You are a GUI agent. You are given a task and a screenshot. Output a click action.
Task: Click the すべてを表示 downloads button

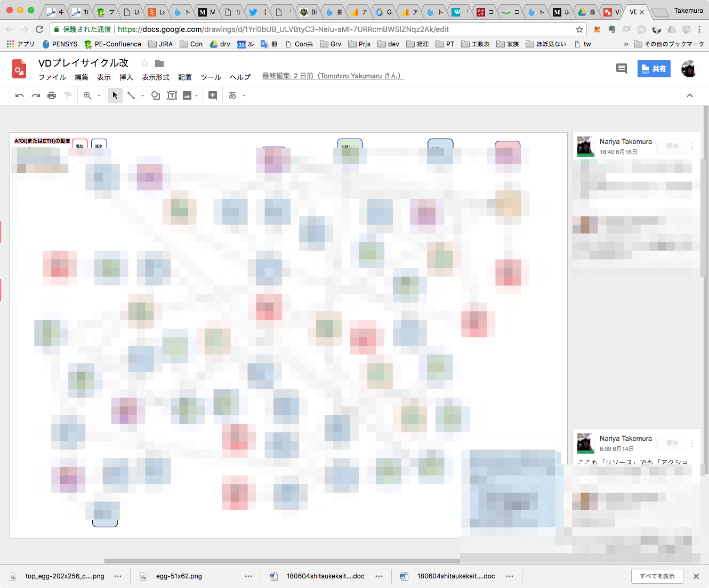pyautogui.click(x=657, y=576)
